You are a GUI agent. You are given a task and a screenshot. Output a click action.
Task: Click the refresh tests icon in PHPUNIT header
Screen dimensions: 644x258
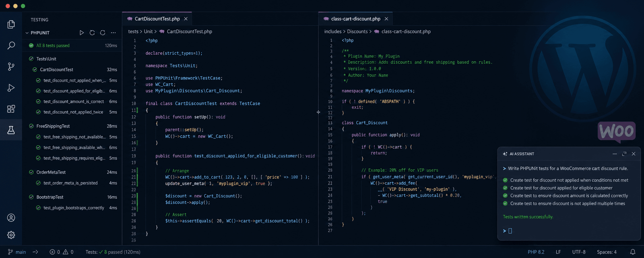(103, 33)
